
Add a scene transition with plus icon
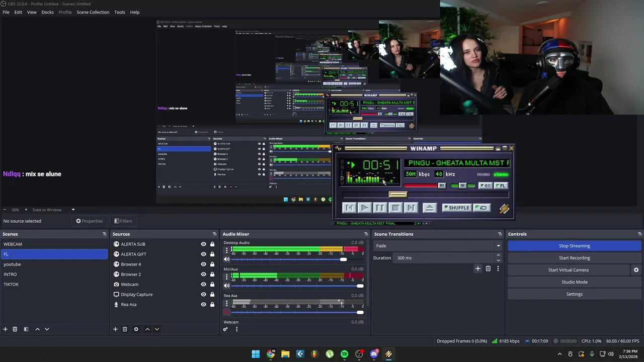(x=478, y=269)
